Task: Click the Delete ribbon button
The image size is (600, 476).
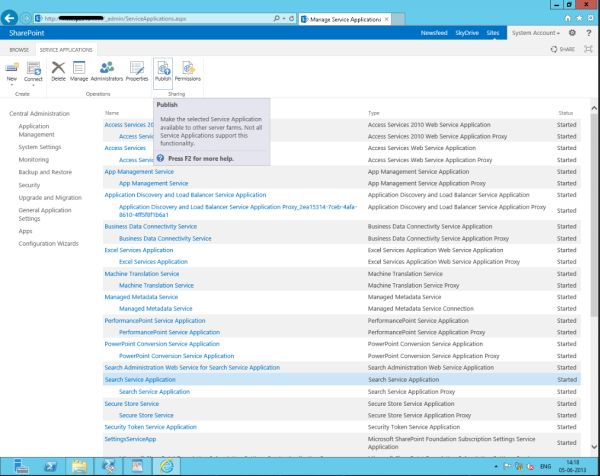Action: point(58,71)
